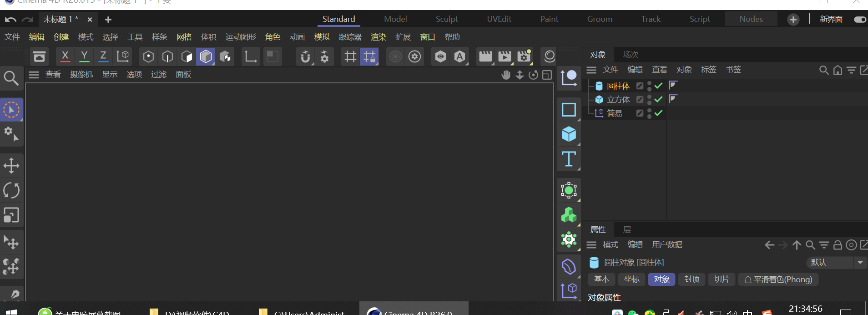The width and height of the screenshot is (868, 315).
Task: Click Render View clapperboard icon
Action: click(485, 56)
